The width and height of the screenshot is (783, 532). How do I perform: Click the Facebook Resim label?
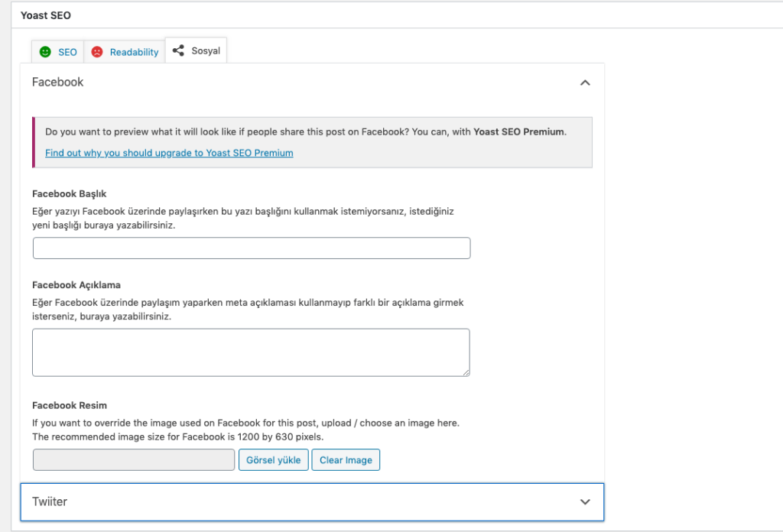pos(70,405)
